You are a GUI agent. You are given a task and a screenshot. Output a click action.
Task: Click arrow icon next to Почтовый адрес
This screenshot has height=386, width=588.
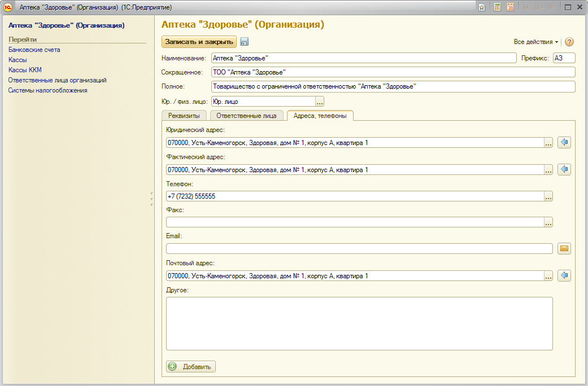[x=564, y=275]
